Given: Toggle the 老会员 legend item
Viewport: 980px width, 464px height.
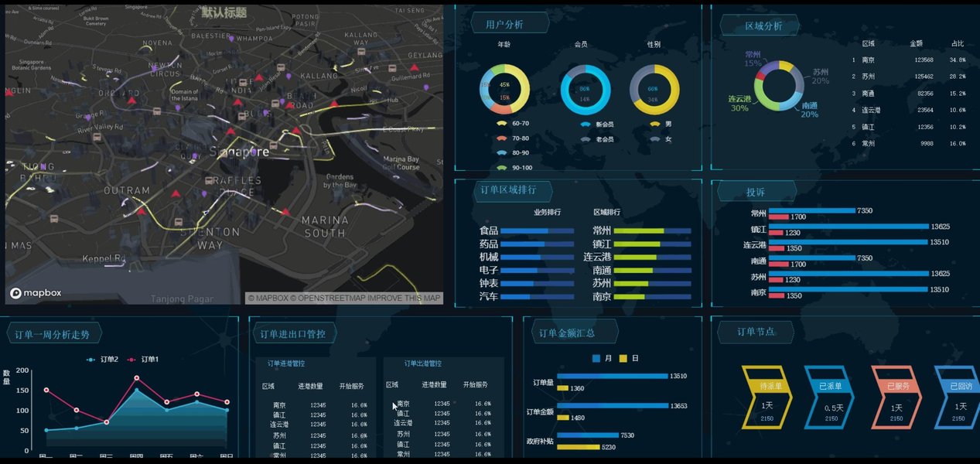Looking at the screenshot, I should [x=597, y=139].
